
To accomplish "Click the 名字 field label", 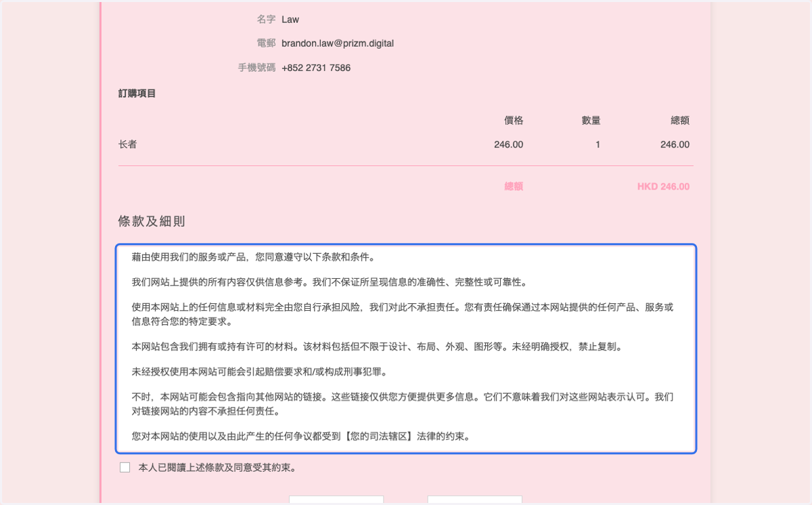I will click(266, 20).
